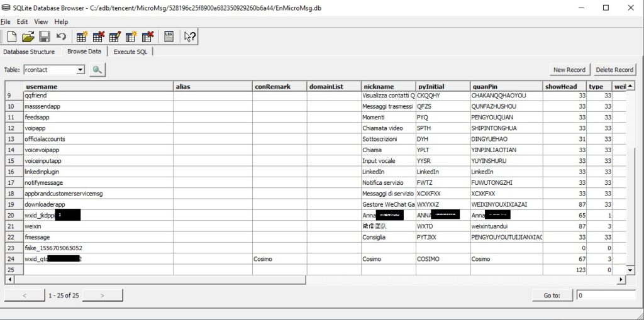Click the 'voipapp' username cell

[99, 128]
